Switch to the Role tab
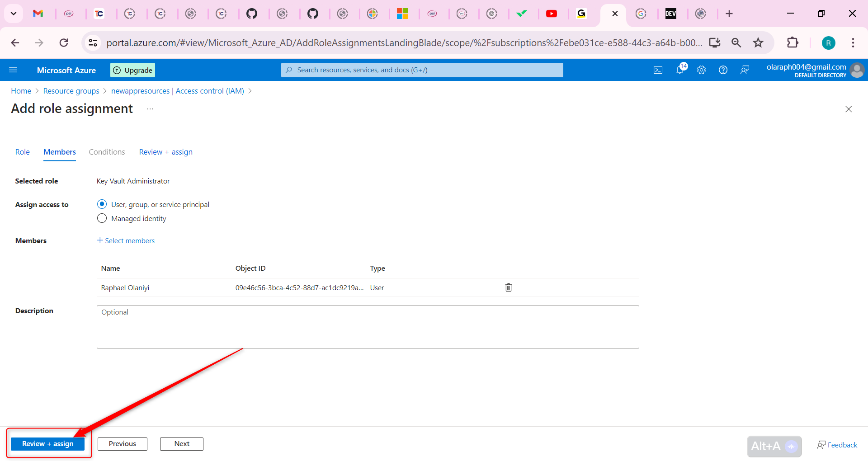The height and width of the screenshot is (461, 868). point(22,151)
